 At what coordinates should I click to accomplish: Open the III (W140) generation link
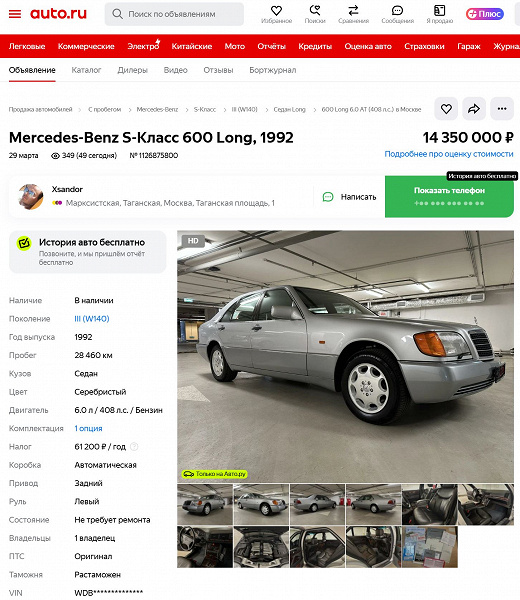92,319
